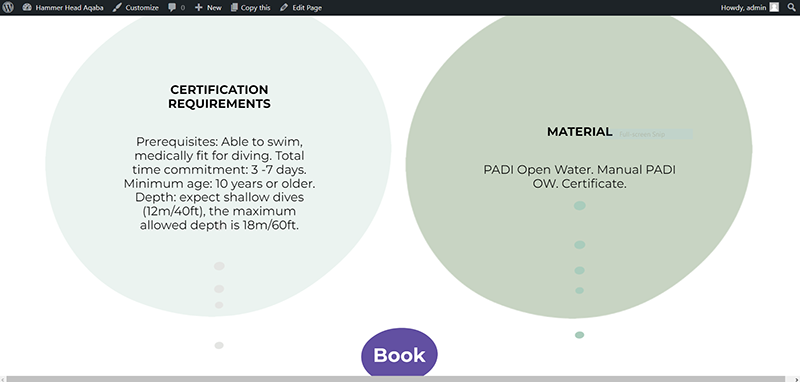Choose the Copy this text link
The image size is (800, 382).
click(x=256, y=8)
